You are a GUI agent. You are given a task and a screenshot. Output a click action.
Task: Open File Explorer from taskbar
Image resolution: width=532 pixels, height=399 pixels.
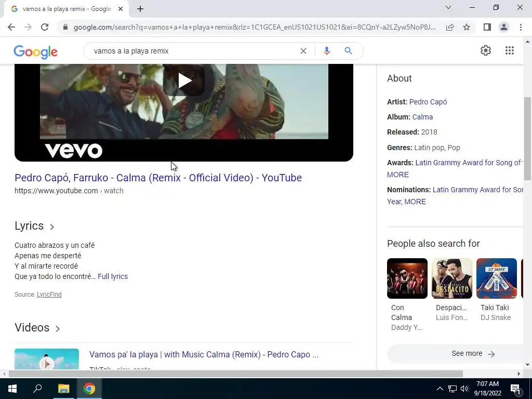(63, 389)
